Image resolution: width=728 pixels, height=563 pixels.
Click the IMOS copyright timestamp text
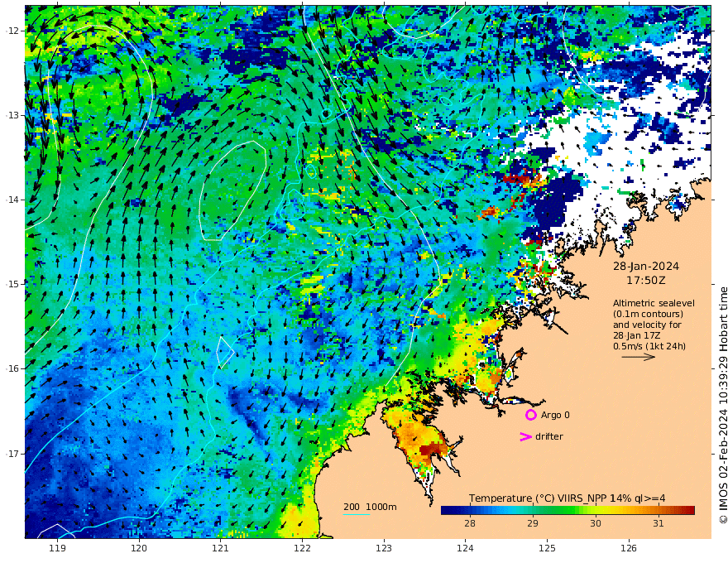(x=723, y=405)
